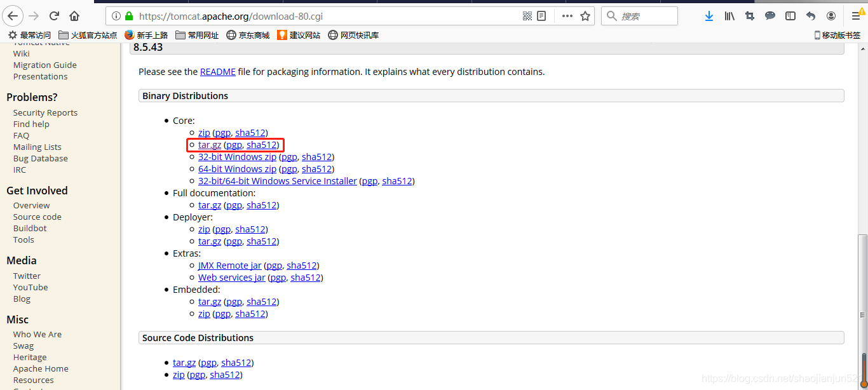The height and width of the screenshot is (390, 868).
Task: Generate QR code for this page
Action: click(527, 16)
